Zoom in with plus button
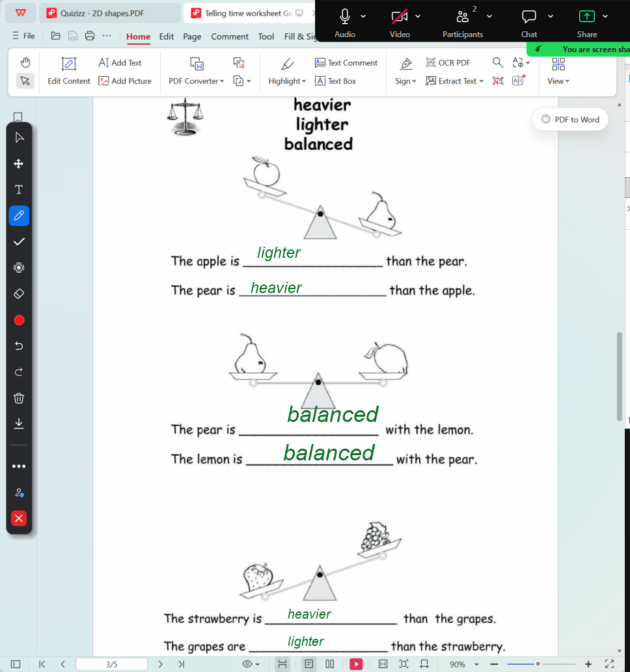 pos(588,664)
